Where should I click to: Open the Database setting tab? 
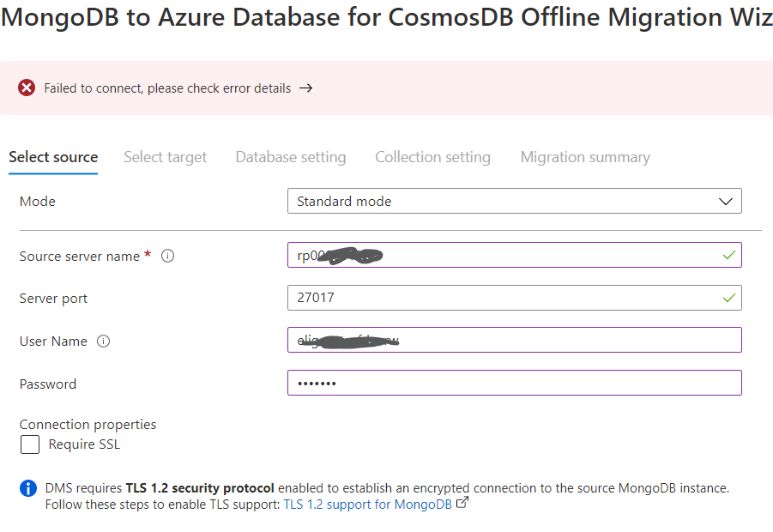[291, 157]
